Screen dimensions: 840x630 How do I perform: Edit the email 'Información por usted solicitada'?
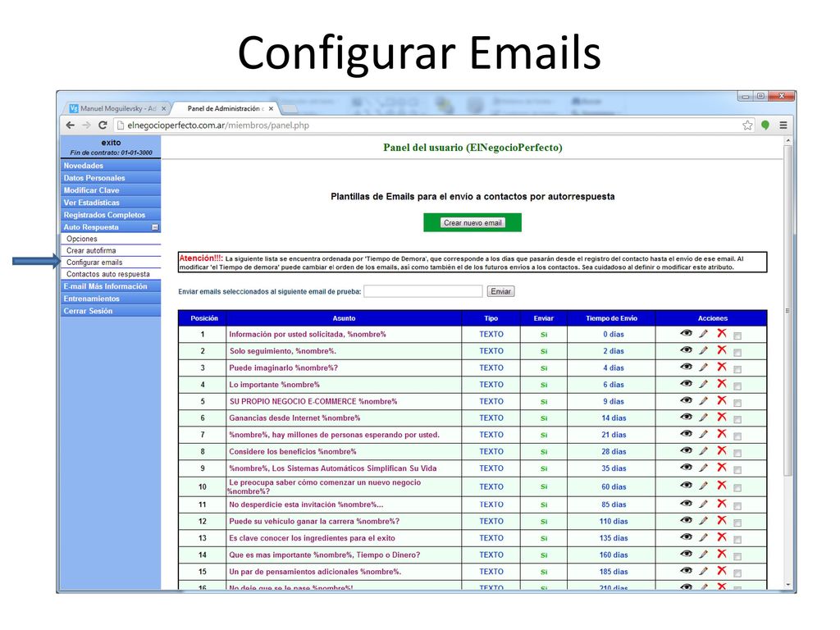pyautogui.click(x=703, y=334)
